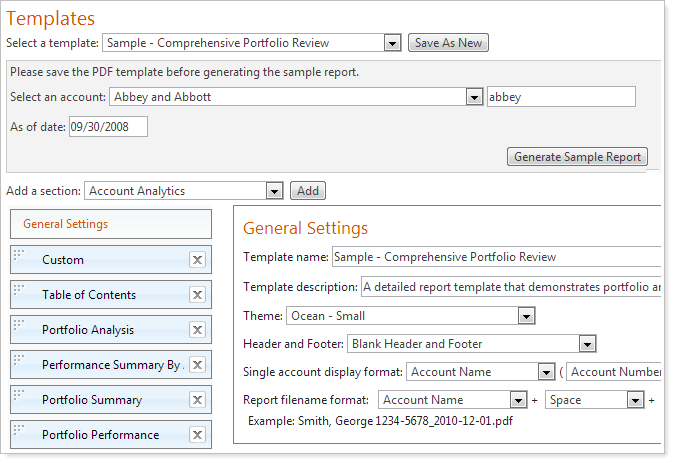Image resolution: width=674 pixels, height=463 pixels.
Task: Click the Save As New button
Action: click(x=448, y=43)
